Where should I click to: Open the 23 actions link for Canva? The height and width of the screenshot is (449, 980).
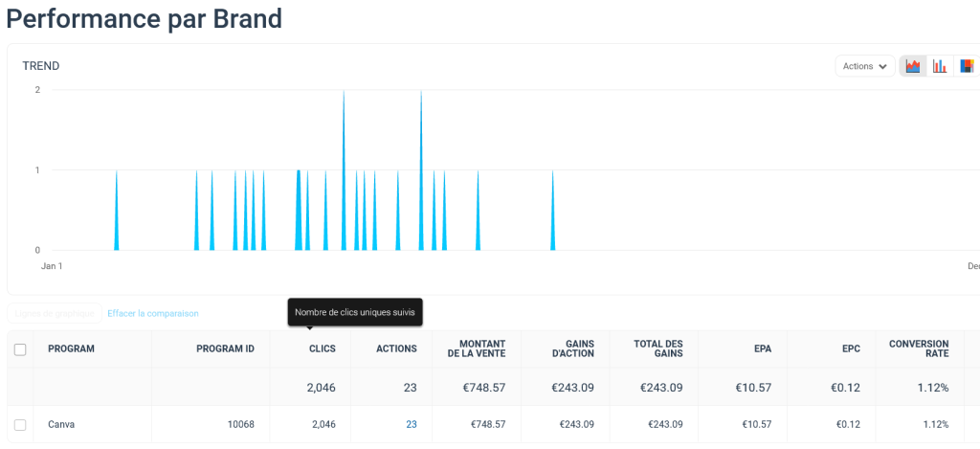click(x=411, y=424)
